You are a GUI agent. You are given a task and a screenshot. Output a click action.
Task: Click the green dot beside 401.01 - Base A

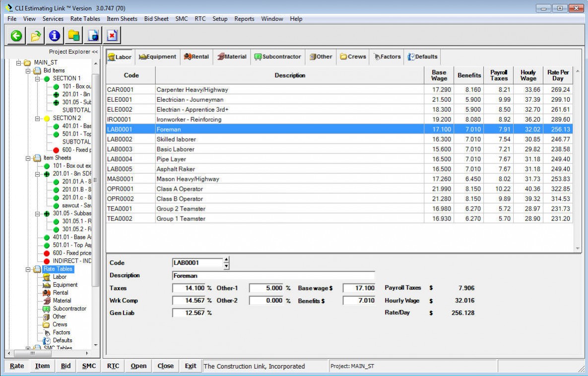click(47, 237)
